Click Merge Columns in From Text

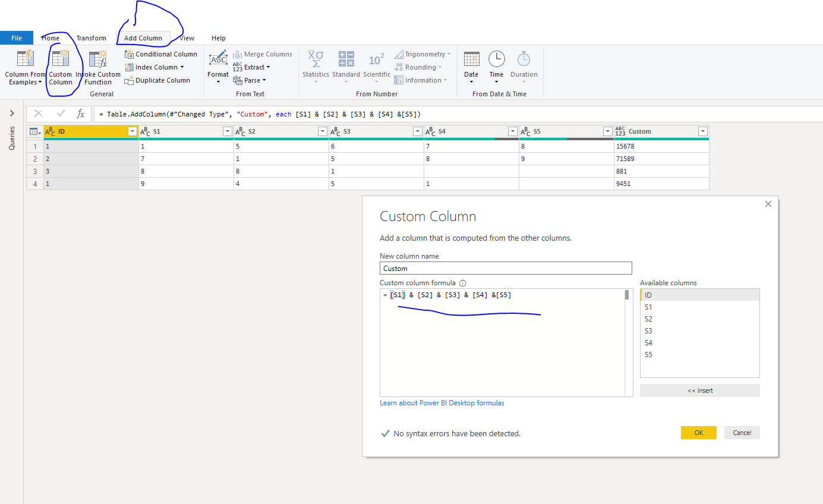coord(263,54)
